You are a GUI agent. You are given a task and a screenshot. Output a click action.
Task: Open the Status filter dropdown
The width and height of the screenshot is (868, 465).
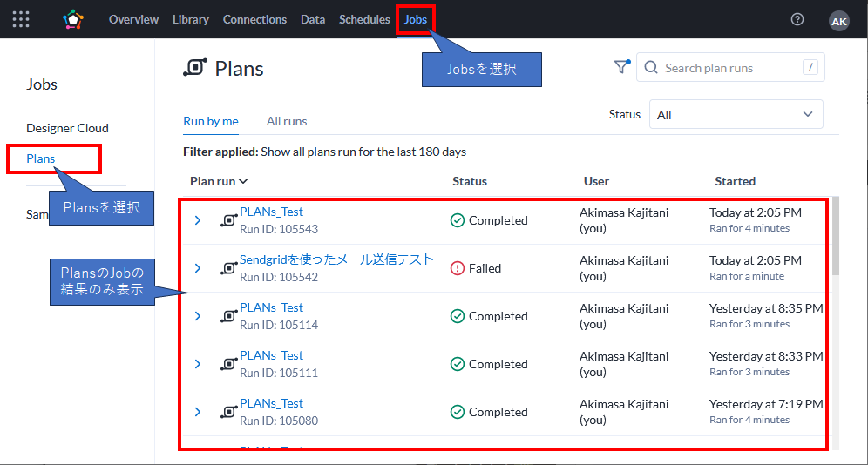pyautogui.click(x=736, y=114)
